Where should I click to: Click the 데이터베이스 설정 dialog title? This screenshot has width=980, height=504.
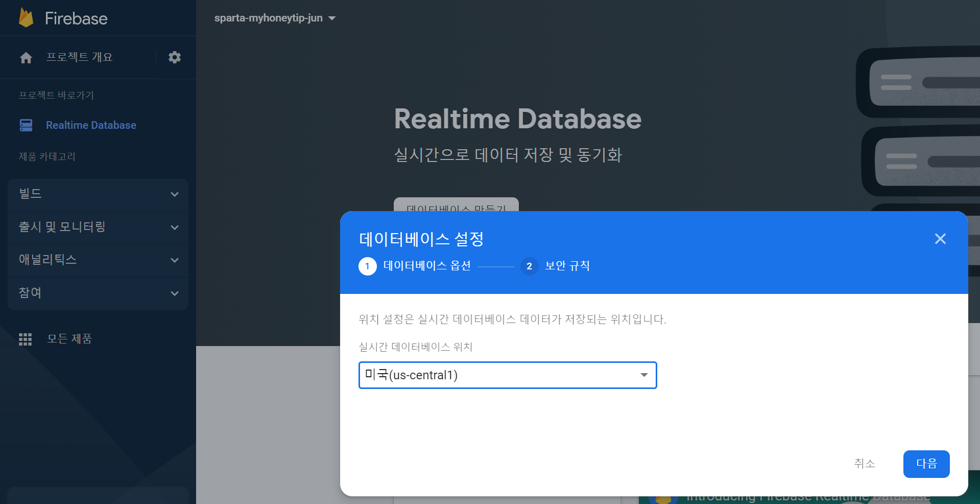(421, 239)
